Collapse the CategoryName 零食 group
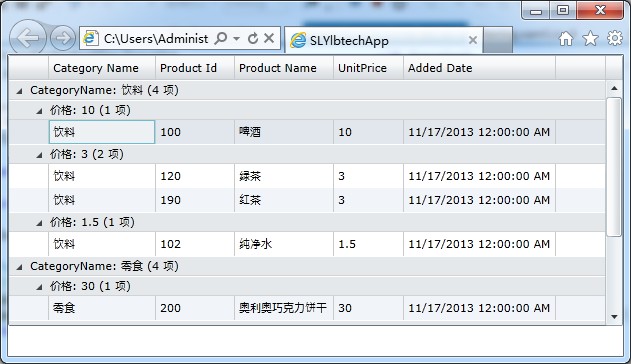The width and height of the screenshot is (631, 364). (x=19, y=267)
